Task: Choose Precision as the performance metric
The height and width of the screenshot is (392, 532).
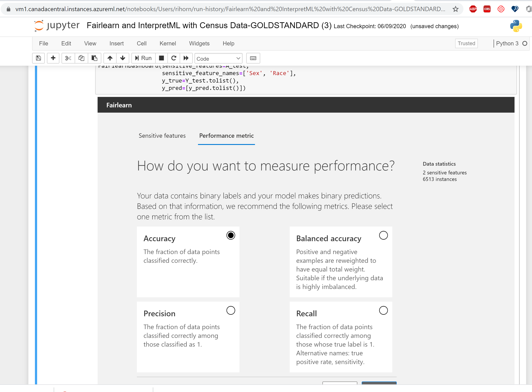Action: [x=230, y=310]
